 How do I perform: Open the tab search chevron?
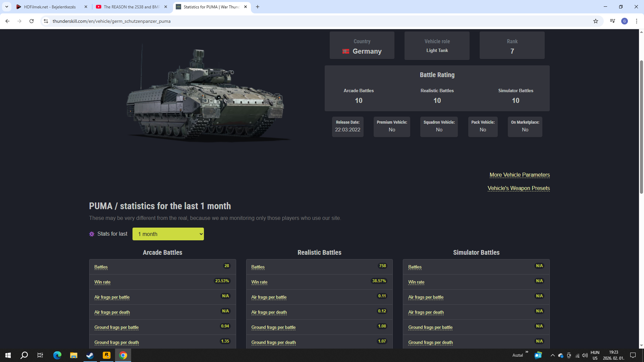point(7,7)
